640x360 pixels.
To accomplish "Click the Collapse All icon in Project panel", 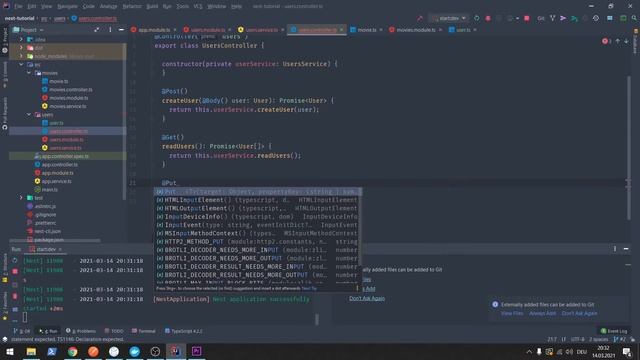I will click(97, 30).
